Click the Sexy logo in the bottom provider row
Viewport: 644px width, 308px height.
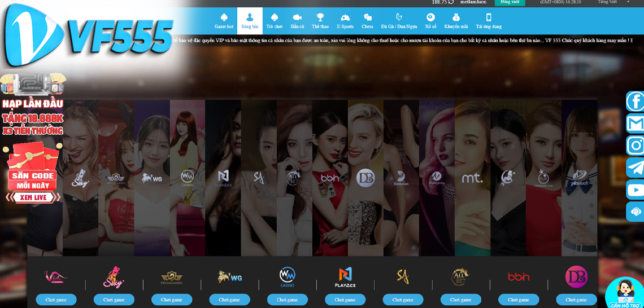click(114, 277)
